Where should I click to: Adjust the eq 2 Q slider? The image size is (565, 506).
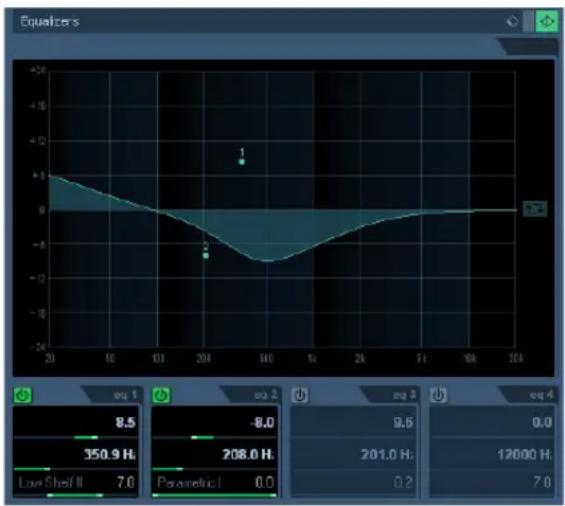point(214,496)
